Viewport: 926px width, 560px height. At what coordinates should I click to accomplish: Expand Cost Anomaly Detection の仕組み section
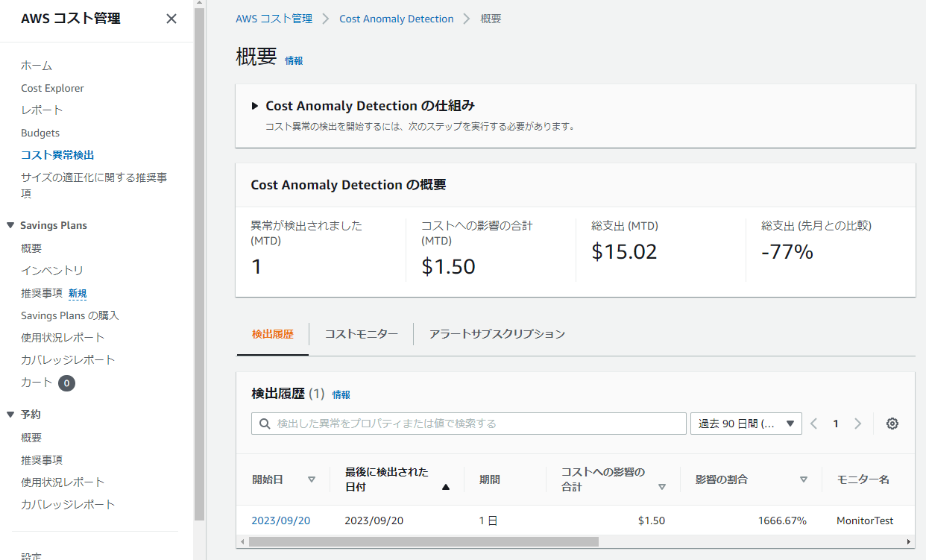point(255,106)
